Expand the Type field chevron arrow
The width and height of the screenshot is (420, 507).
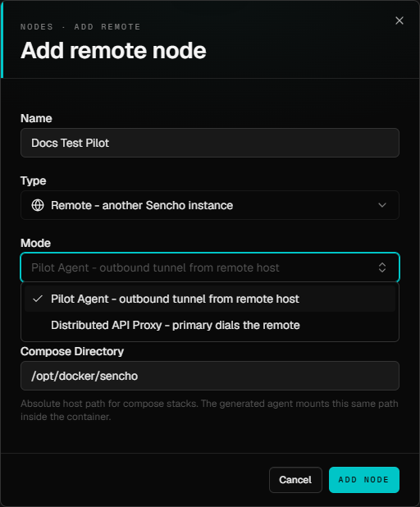(382, 205)
